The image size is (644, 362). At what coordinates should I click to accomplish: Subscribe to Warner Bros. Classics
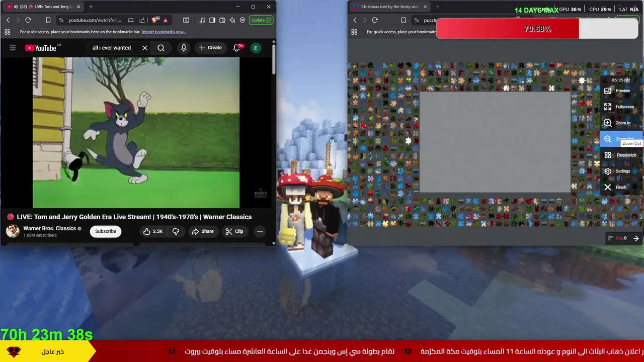point(106,231)
